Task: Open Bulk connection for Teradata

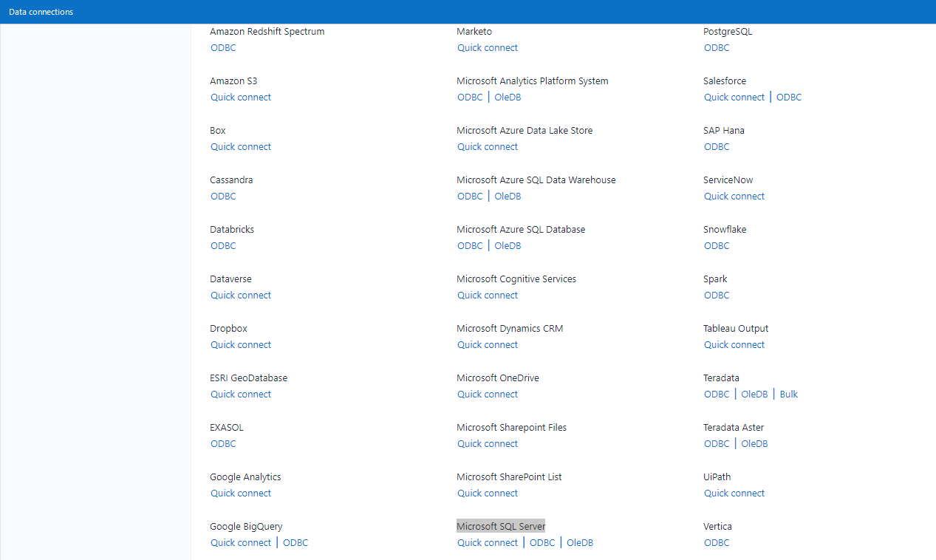Action: (788, 394)
